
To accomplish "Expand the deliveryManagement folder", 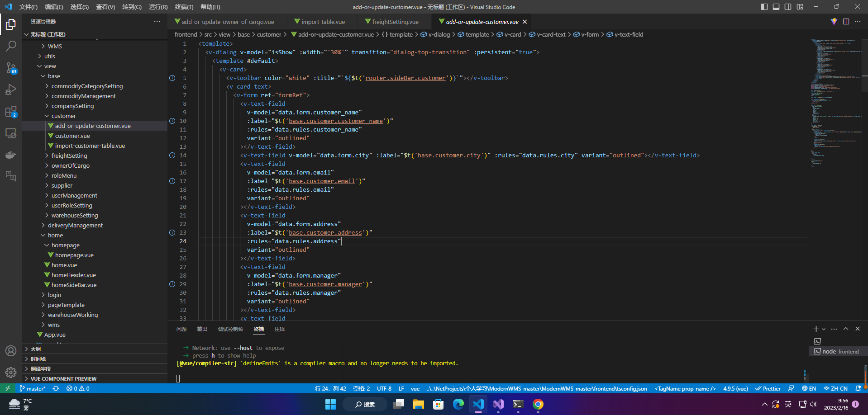I will click(94, 225).
